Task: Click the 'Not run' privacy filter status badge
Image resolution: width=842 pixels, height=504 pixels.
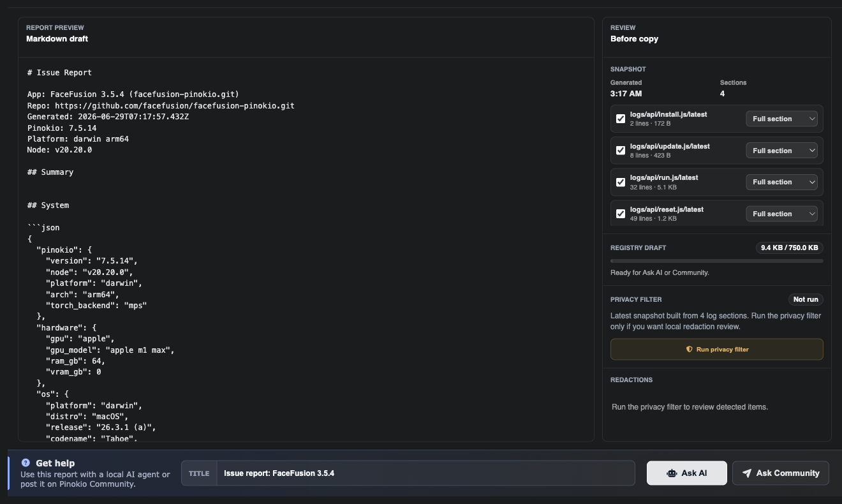Action: (x=806, y=299)
